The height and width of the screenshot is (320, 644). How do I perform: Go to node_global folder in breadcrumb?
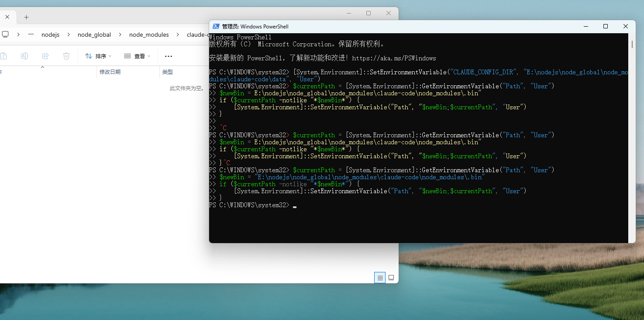click(x=94, y=35)
